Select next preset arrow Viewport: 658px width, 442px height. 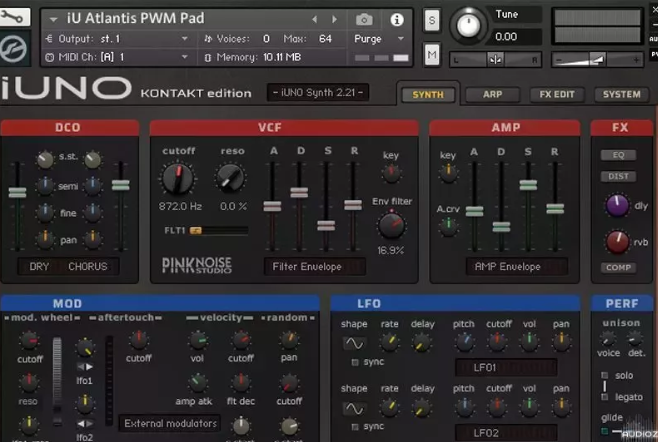tap(334, 19)
